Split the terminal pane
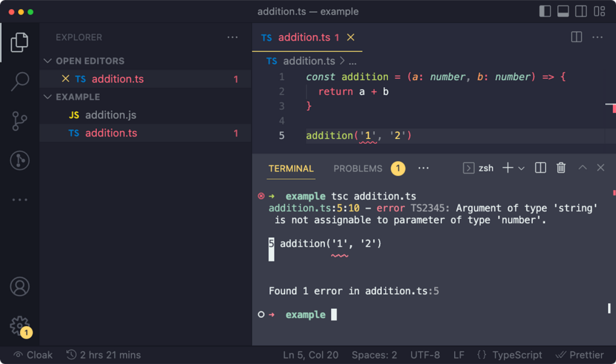 click(x=540, y=168)
